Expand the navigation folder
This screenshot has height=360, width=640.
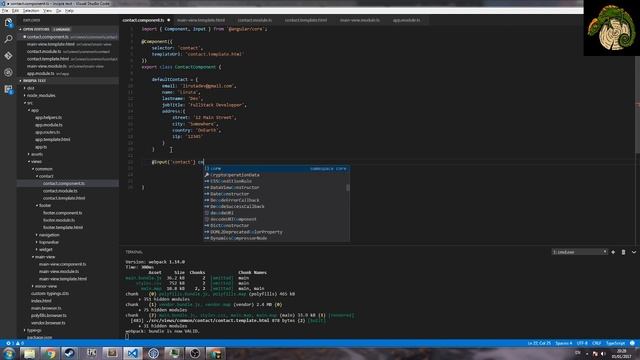click(49, 235)
